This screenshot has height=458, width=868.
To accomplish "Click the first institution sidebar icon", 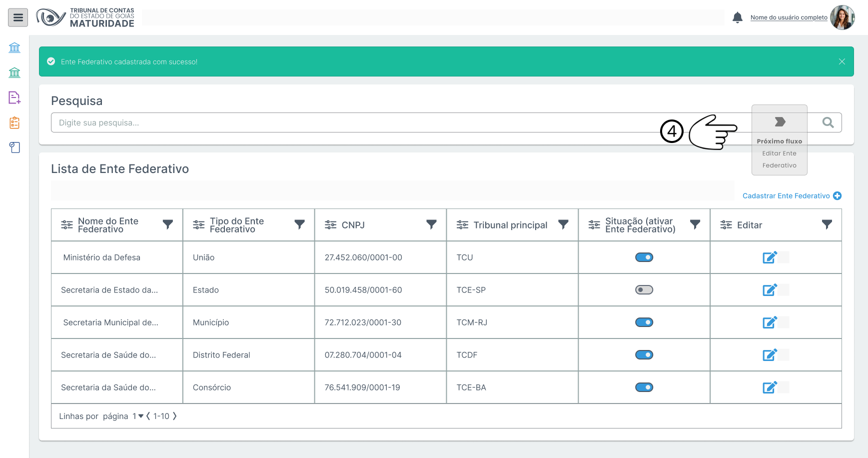I will (x=14, y=47).
